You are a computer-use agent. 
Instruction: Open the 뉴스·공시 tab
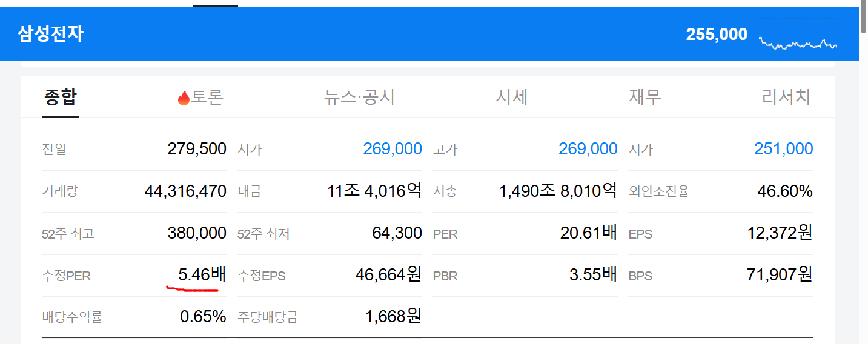pos(360,97)
